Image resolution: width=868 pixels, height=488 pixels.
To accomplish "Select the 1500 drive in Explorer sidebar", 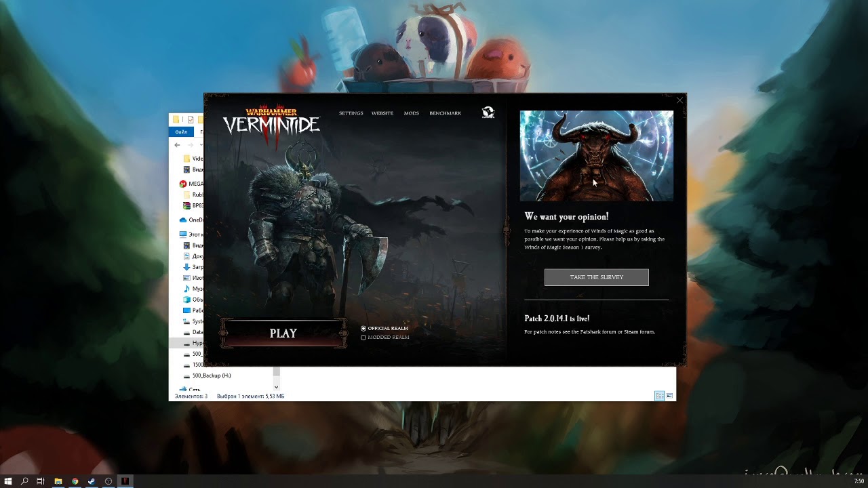I will click(x=193, y=365).
